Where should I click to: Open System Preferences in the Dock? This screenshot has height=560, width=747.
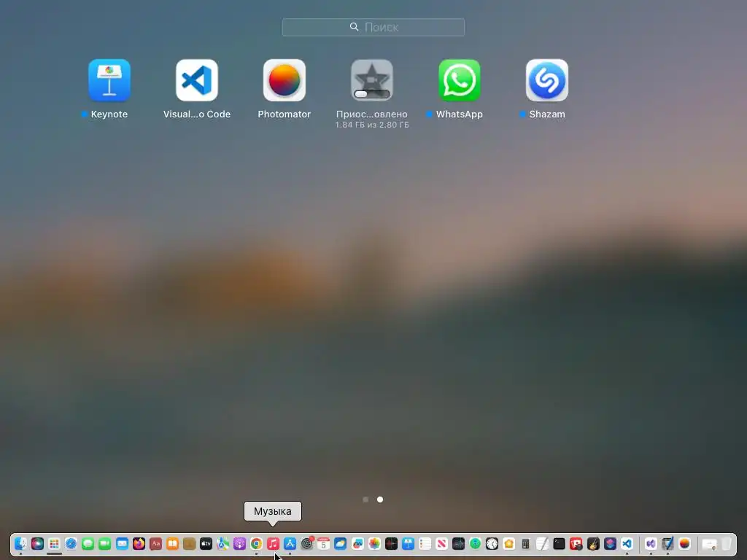tap(307, 543)
